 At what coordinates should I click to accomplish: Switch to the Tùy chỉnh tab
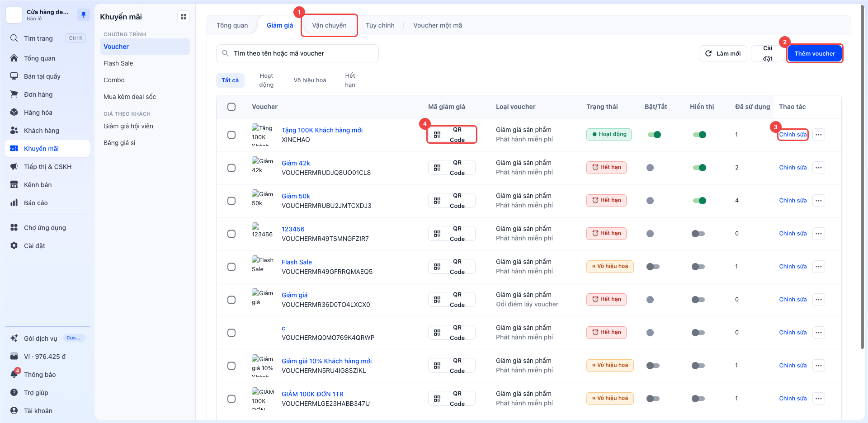point(380,25)
